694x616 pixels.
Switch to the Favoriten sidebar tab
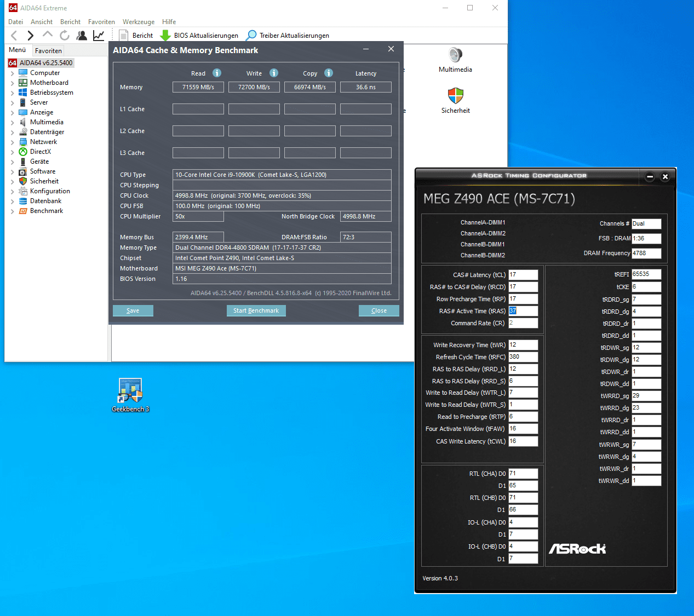pyautogui.click(x=48, y=50)
